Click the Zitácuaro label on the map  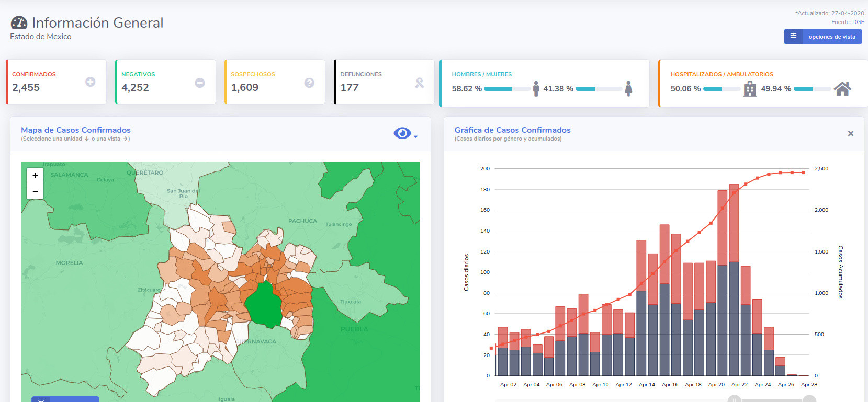(x=149, y=290)
